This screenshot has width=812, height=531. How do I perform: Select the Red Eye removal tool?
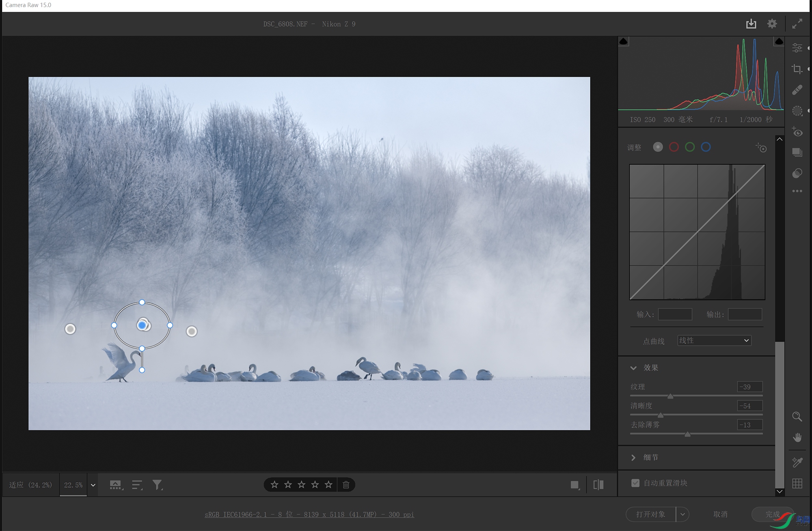click(797, 132)
